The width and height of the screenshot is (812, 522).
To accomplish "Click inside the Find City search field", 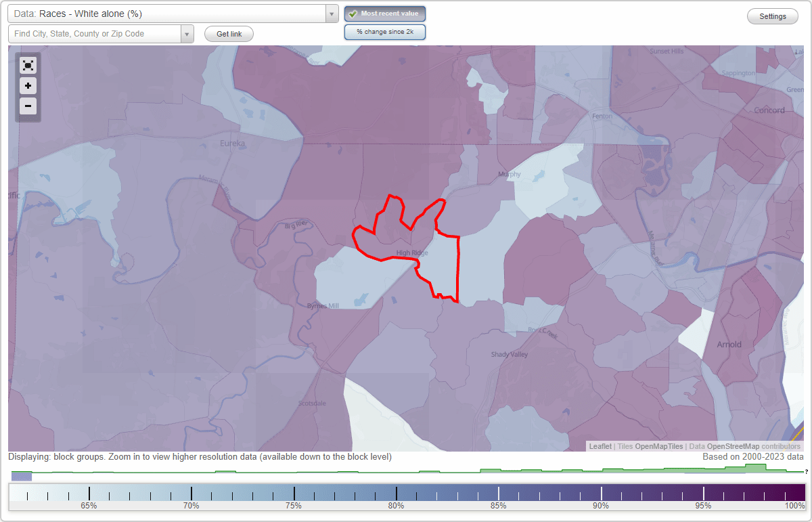I will (95, 33).
